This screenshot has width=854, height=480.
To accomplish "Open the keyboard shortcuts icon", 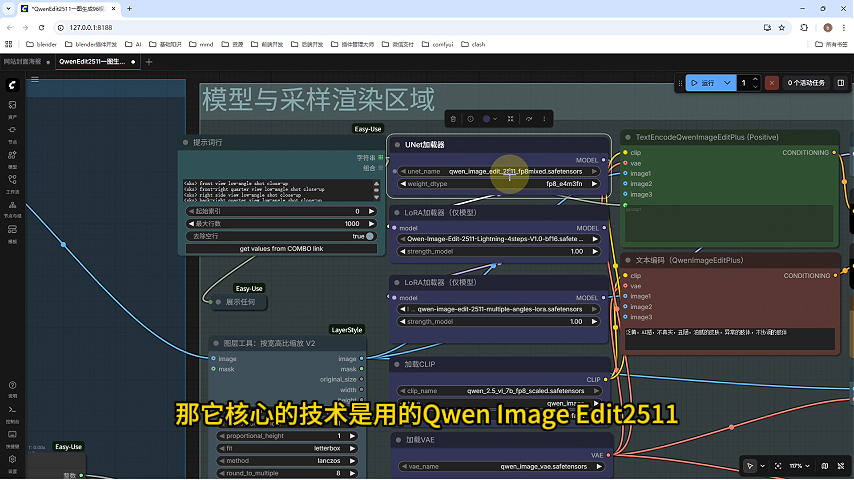I will coord(12,438).
